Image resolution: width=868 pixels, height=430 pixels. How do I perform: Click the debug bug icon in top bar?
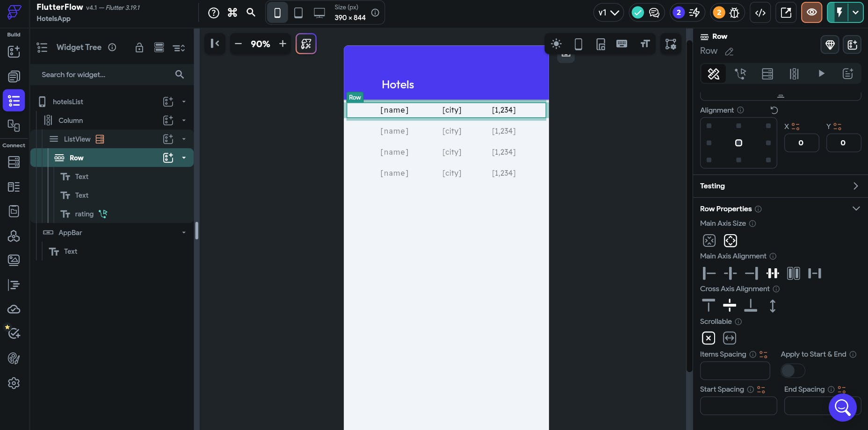pos(734,13)
